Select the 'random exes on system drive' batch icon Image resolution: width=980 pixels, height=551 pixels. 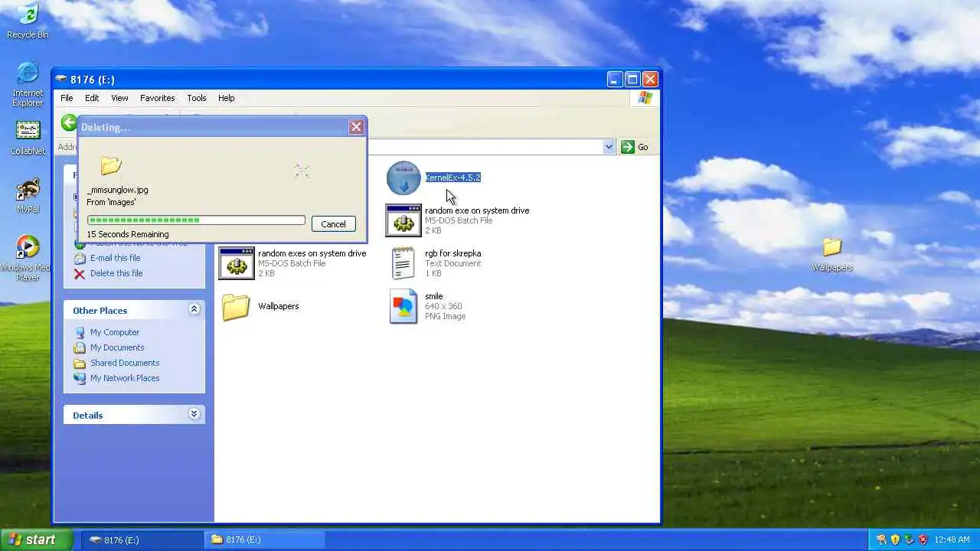[x=237, y=263]
